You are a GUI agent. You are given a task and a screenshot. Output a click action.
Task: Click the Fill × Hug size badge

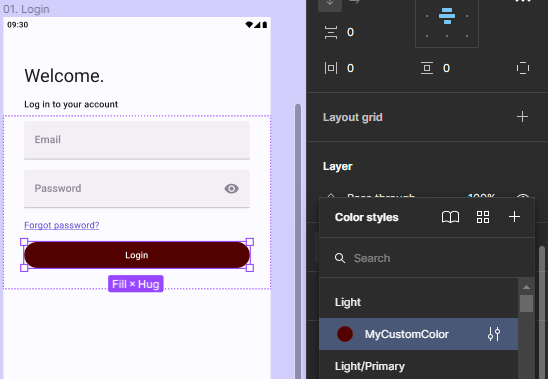click(136, 284)
